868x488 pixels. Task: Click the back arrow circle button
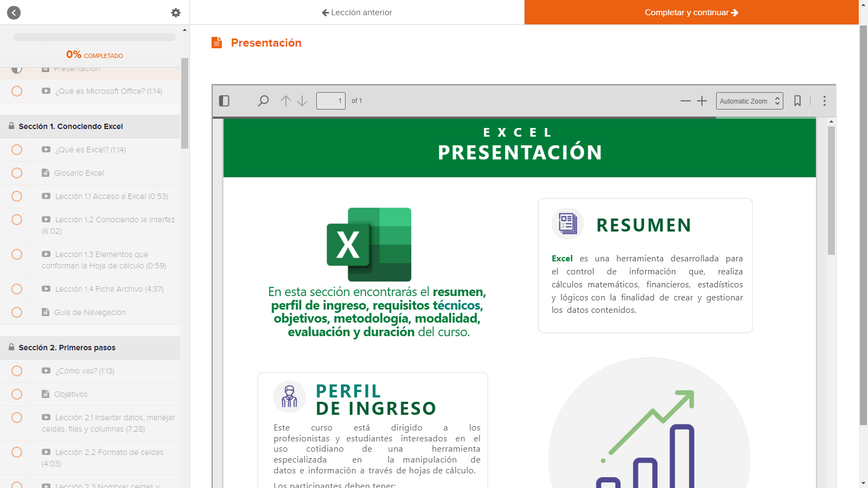[14, 12]
